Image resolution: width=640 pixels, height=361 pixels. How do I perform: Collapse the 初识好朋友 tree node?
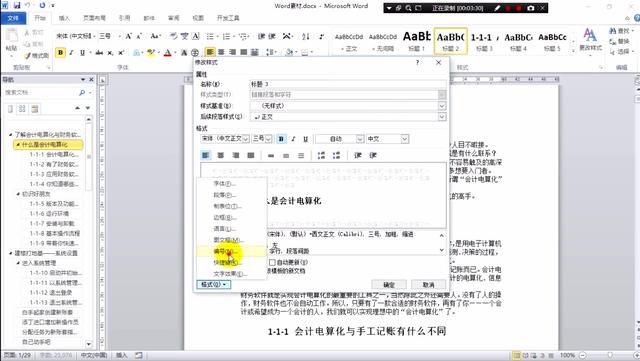click(x=18, y=194)
